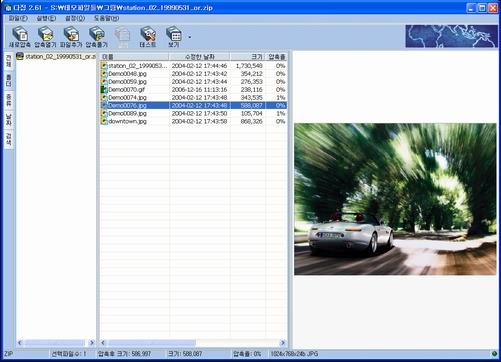Click the 새로압축 new archive toolbar icon
Screen dimensions: 501x362
20,36
